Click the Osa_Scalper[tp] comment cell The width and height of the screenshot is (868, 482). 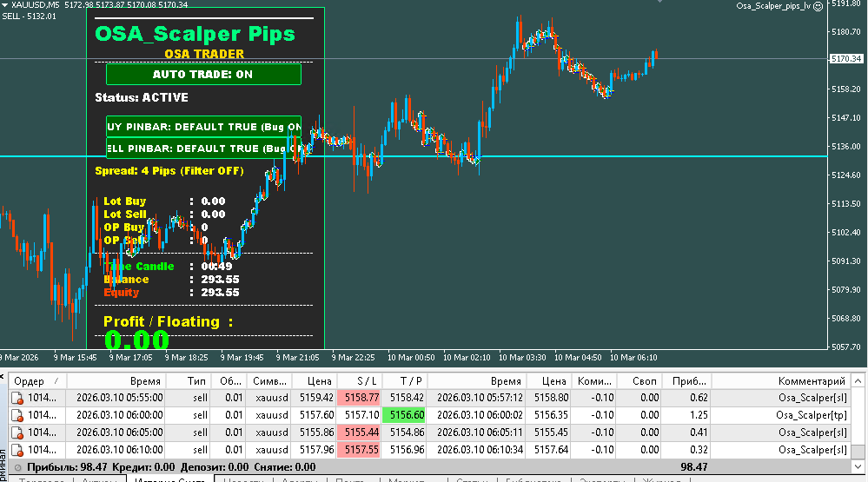pos(811,415)
